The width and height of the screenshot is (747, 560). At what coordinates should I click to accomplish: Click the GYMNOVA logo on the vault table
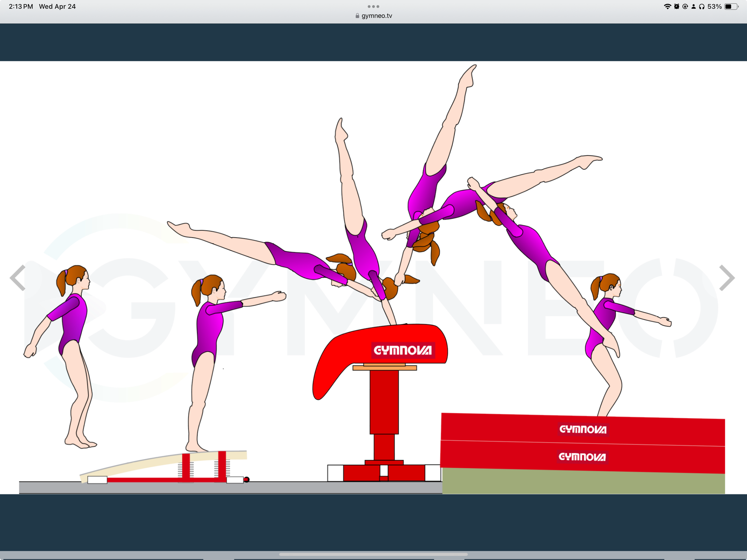pyautogui.click(x=403, y=350)
